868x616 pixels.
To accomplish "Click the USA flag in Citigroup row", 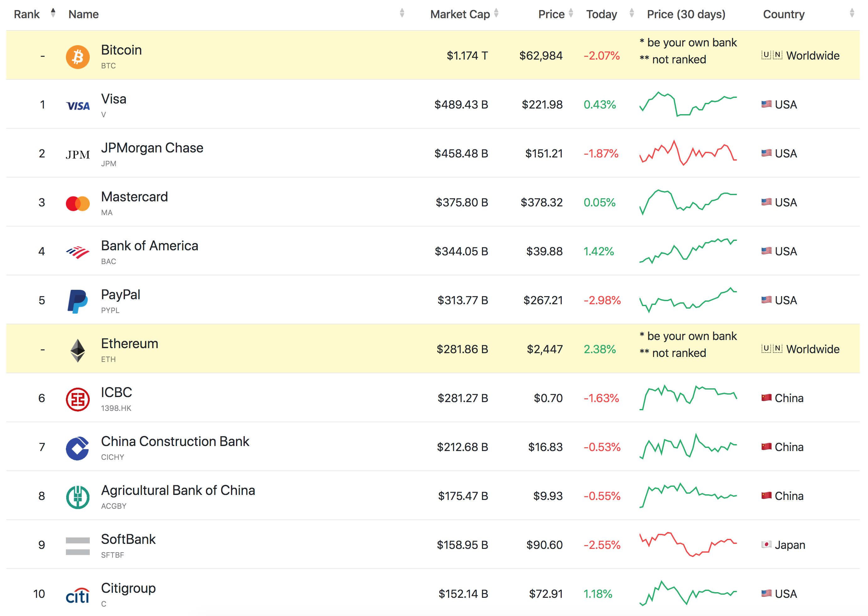I will tap(766, 594).
